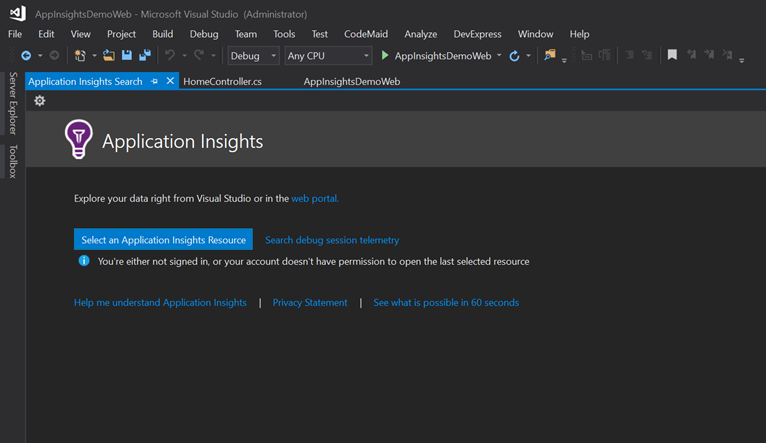Open the Edit menu
This screenshot has height=443, width=766.
pyautogui.click(x=46, y=34)
